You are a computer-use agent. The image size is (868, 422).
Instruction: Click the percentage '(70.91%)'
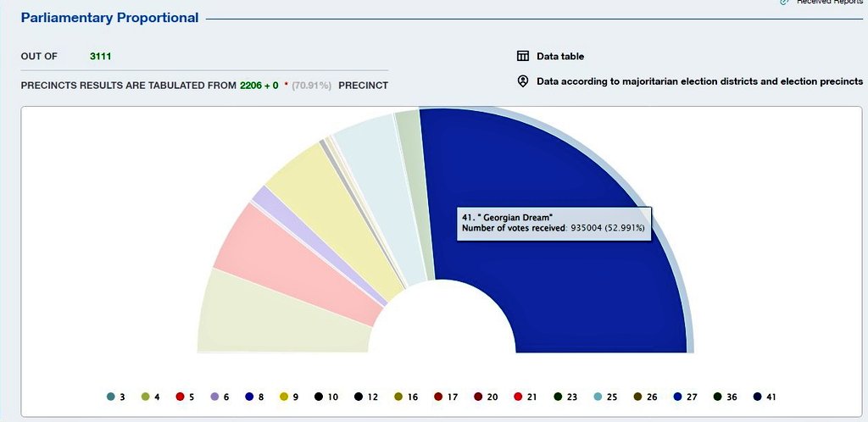tap(312, 86)
